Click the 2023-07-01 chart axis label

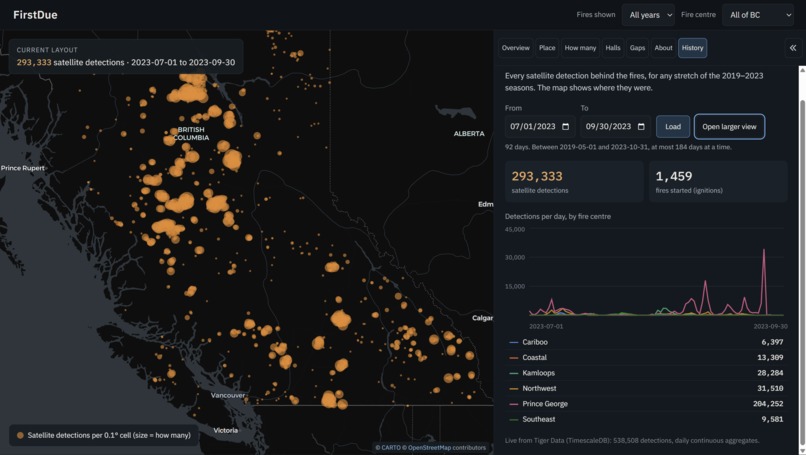(x=546, y=326)
